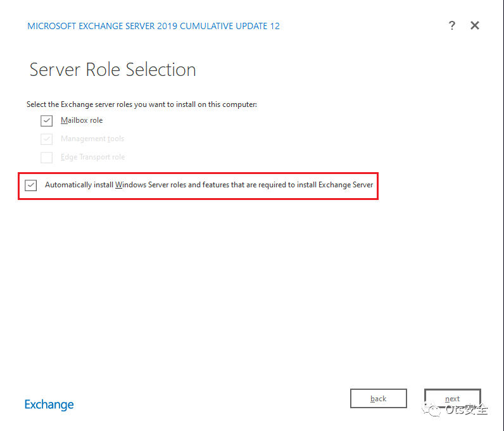
Task: Click the Cumulative Update 12 title text
Action: click(154, 26)
